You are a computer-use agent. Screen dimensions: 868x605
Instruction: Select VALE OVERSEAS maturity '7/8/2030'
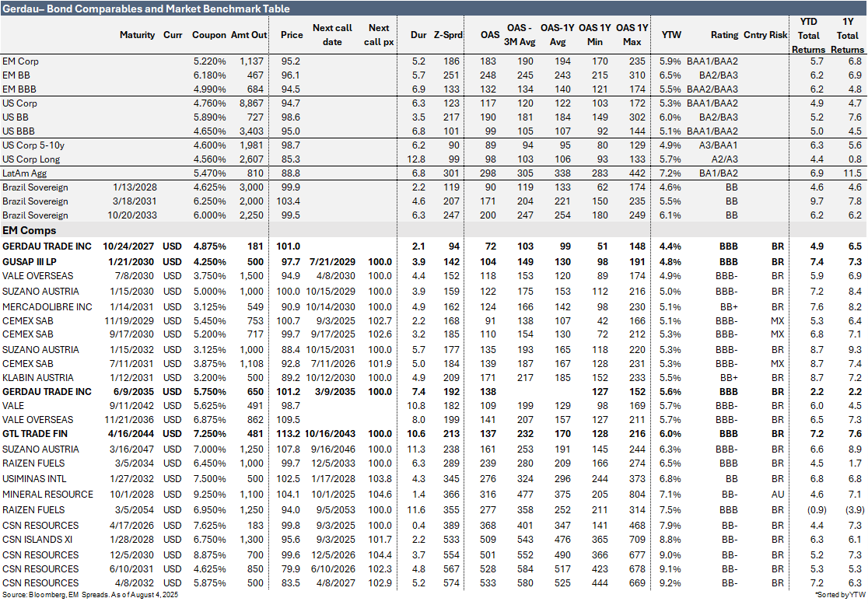pos(134,275)
